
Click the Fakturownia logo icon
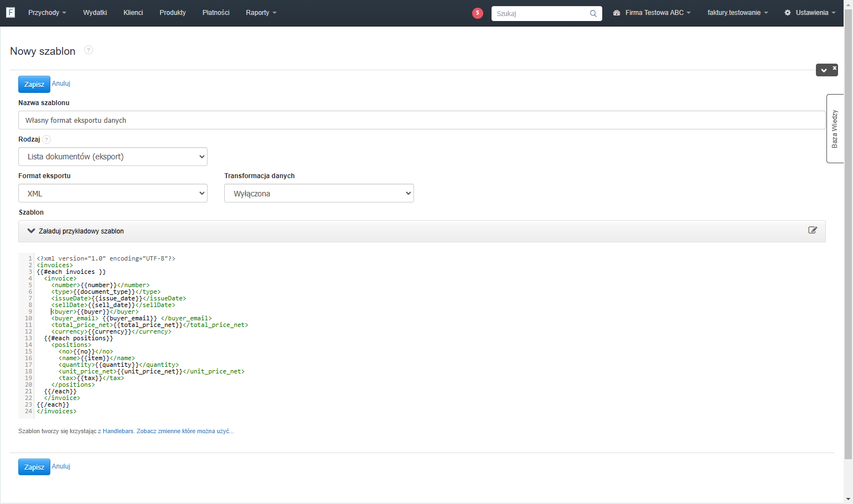[10, 12]
